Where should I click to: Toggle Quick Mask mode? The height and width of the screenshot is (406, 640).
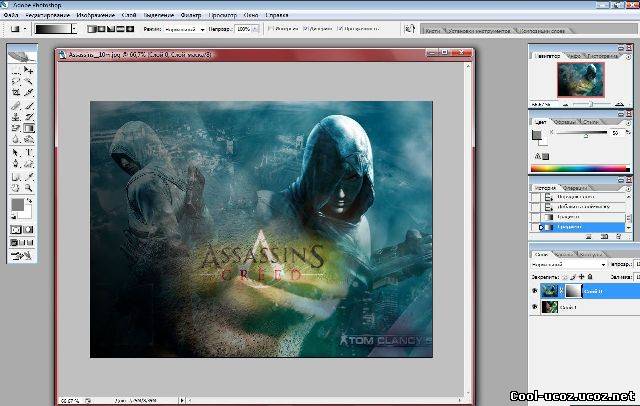pos(28,230)
